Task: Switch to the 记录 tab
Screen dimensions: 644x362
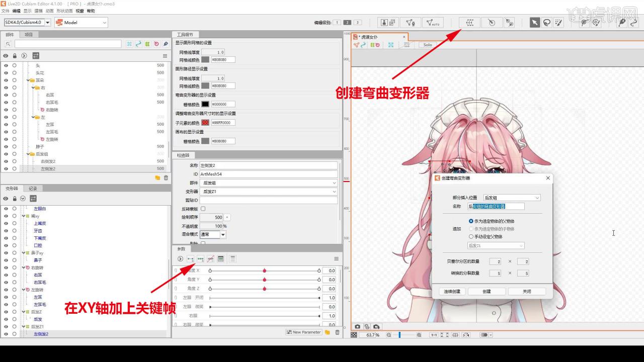Action: pos(33,189)
